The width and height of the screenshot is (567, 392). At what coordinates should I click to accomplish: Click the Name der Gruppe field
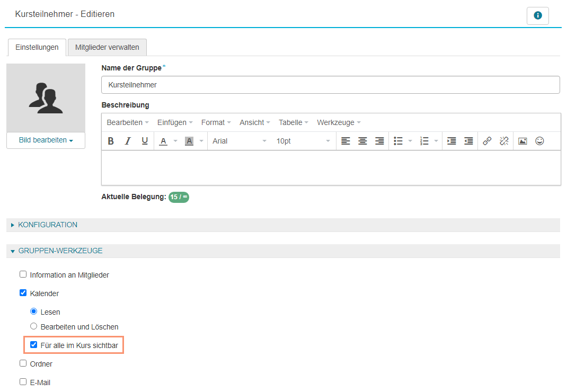(x=330, y=85)
